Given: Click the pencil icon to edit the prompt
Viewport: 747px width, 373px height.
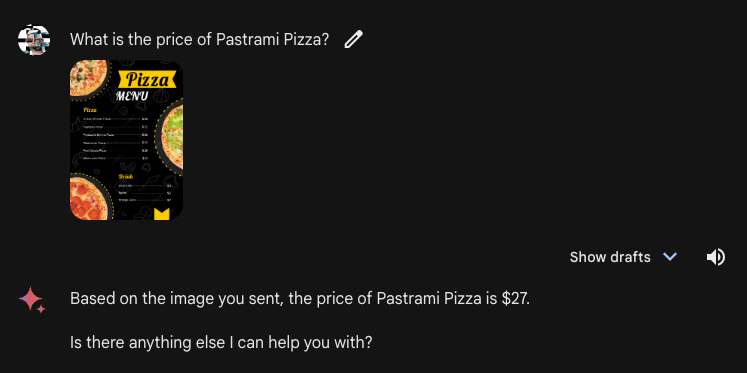Looking at the screenshot, I should coord(353,40).
